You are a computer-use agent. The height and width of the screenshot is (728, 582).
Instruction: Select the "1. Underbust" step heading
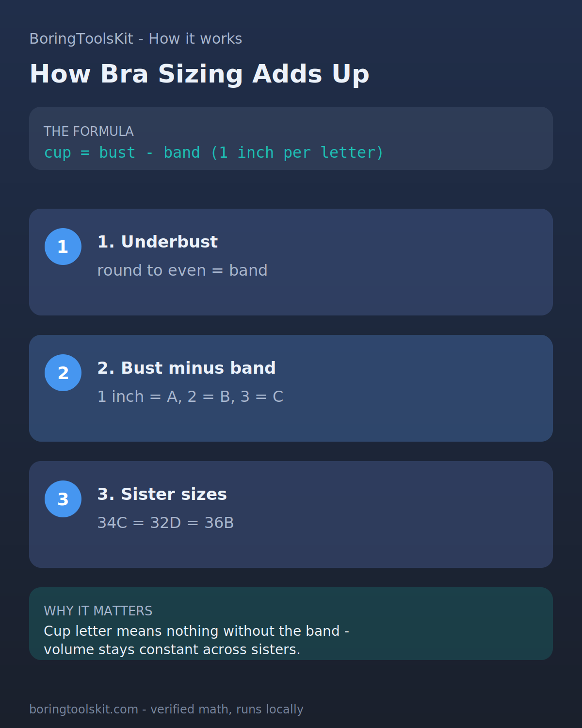tap(158, 242)
